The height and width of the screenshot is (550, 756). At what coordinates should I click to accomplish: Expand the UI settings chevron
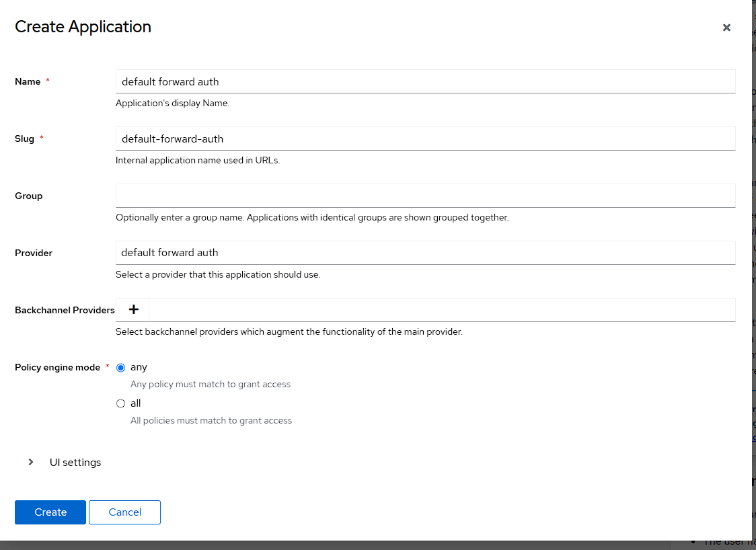pos(31,462)
